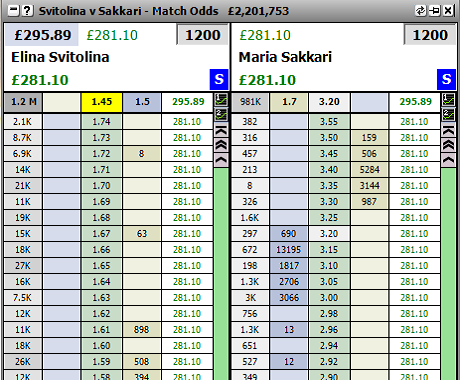Jump to top arrow on Svitolina ladder
Viewport: 460px width, 380px height.
pos(221,130)
